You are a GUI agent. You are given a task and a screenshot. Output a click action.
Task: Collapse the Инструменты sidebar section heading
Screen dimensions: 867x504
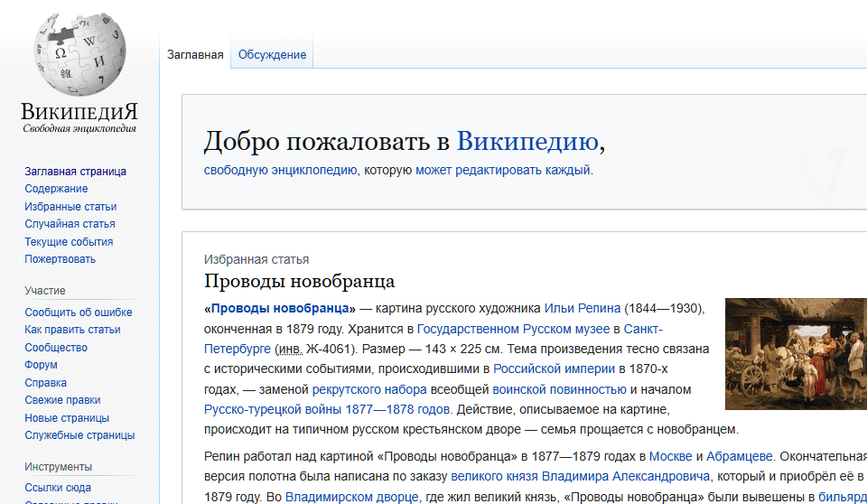coord(58,467)
